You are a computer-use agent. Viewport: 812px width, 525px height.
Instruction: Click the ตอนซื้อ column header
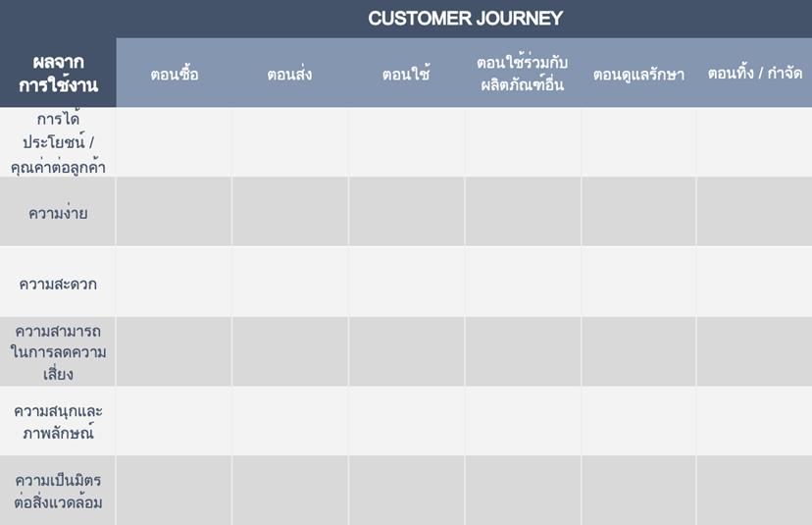[175, 73]
